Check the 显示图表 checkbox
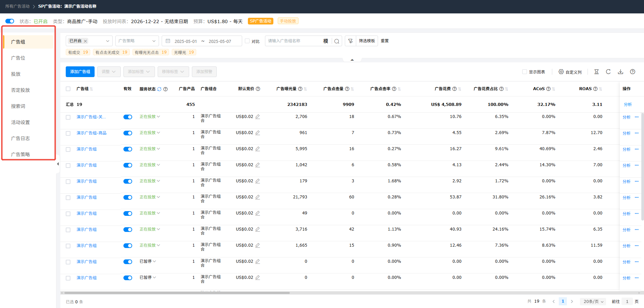644x308 pixels. tap(525, 72)
